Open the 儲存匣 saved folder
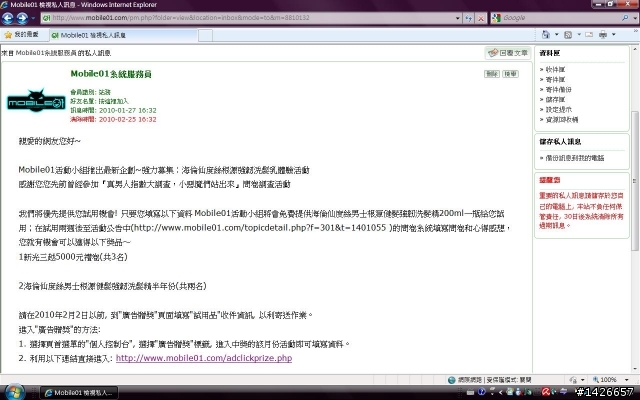This screenshot has width=640, height=400. 555,100
